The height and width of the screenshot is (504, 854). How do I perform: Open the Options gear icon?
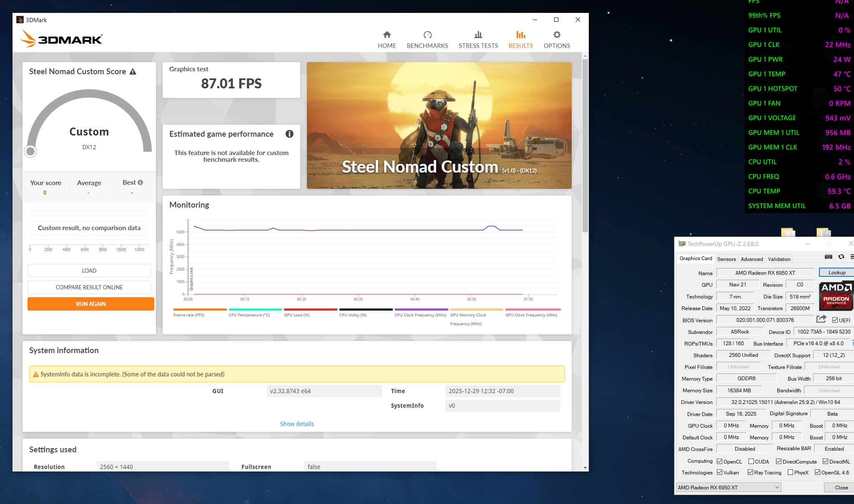pos(557,35)
